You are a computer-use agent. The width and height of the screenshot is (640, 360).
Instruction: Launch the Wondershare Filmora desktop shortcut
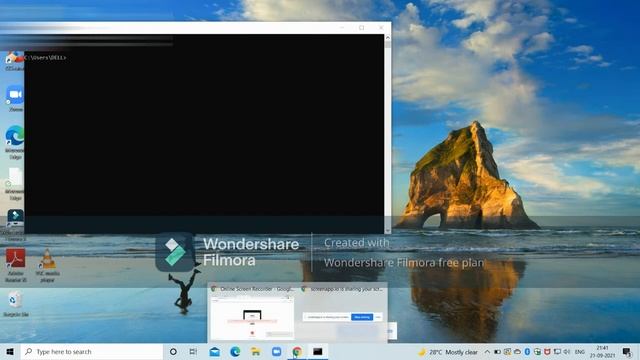15,224
